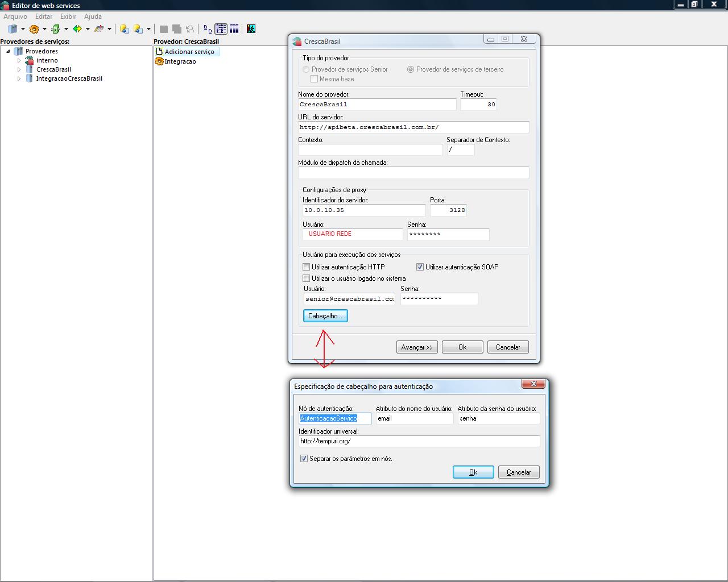728x582 pixels.
Task: Click the URL do servidor field
Action: (x=413, y=127)
